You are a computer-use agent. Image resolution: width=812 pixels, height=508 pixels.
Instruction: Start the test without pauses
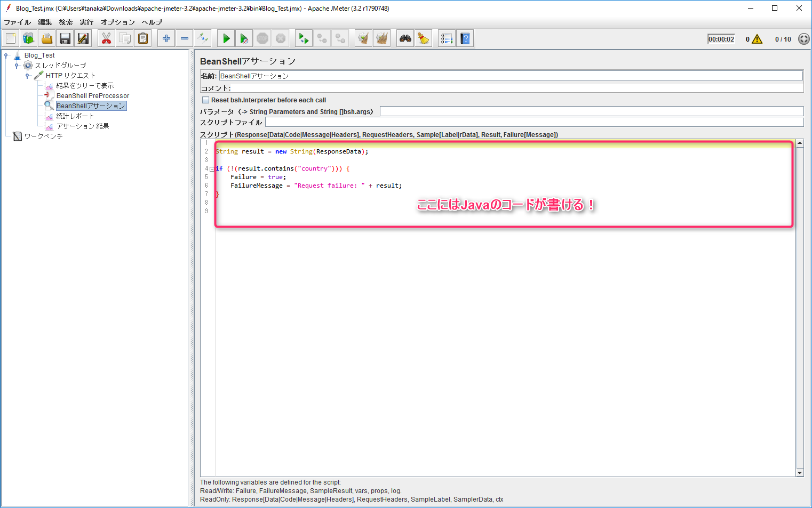coord(244,38)
